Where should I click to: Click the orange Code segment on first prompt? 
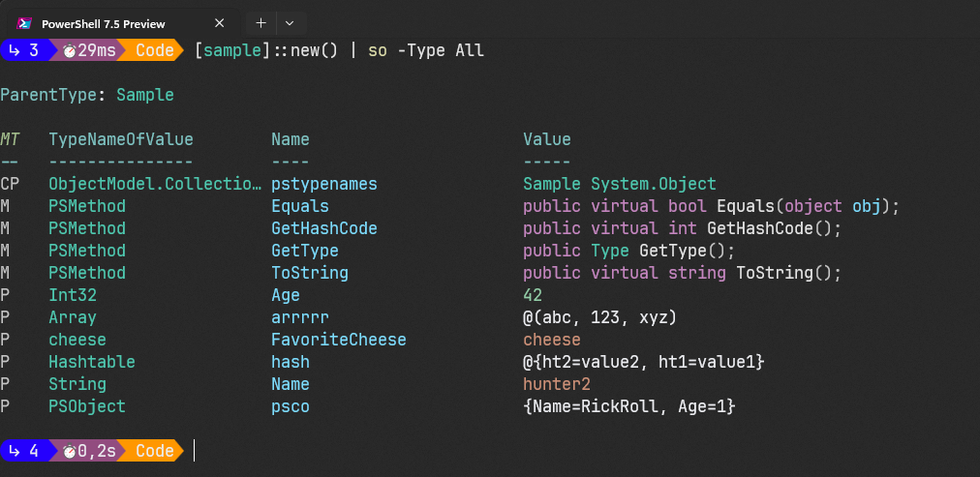coord(155,50)
